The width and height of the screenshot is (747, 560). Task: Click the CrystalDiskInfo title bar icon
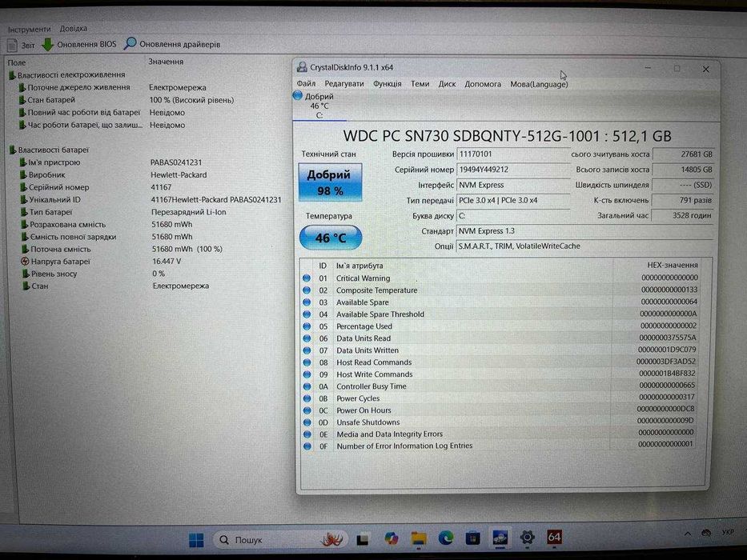(x=302, y=67)
